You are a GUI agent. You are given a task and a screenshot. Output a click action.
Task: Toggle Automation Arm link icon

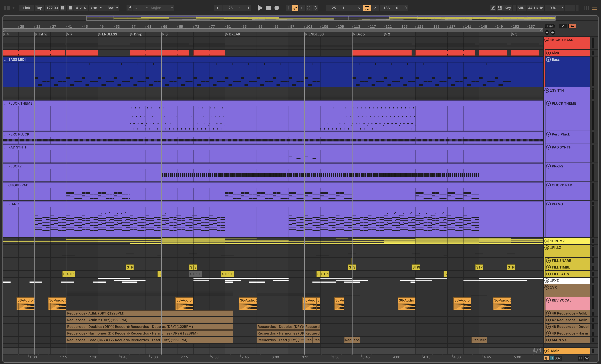click(295, 8)
